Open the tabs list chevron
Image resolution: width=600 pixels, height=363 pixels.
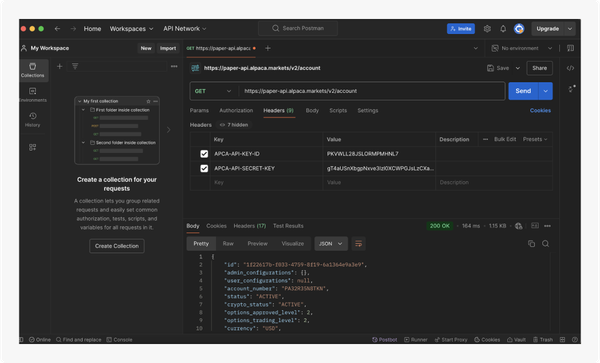coord(476,48)
